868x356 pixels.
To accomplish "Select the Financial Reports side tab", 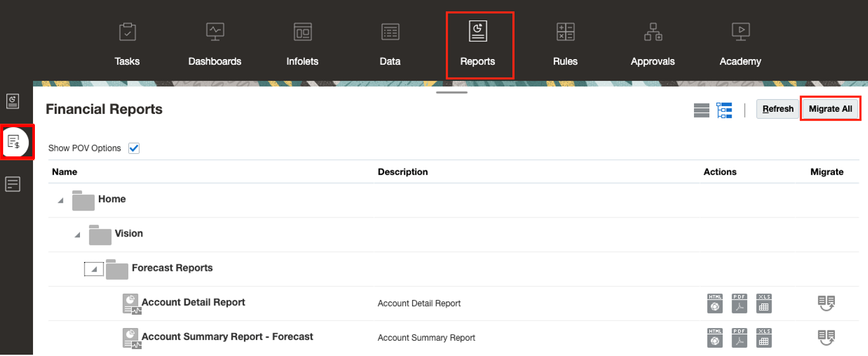I will (x=14, y=142).
